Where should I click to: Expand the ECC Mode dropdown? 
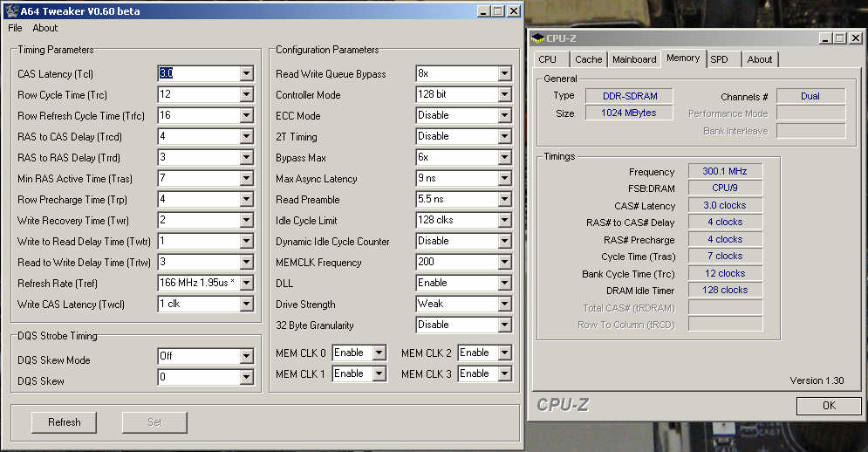[504, 116]
